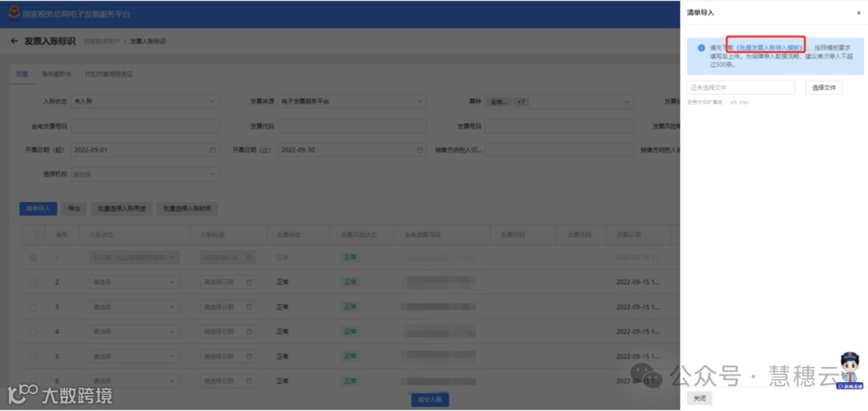Click the 销售方纳税人识别号 input field
The image size is (868, 411).
[x=559, y=150]
